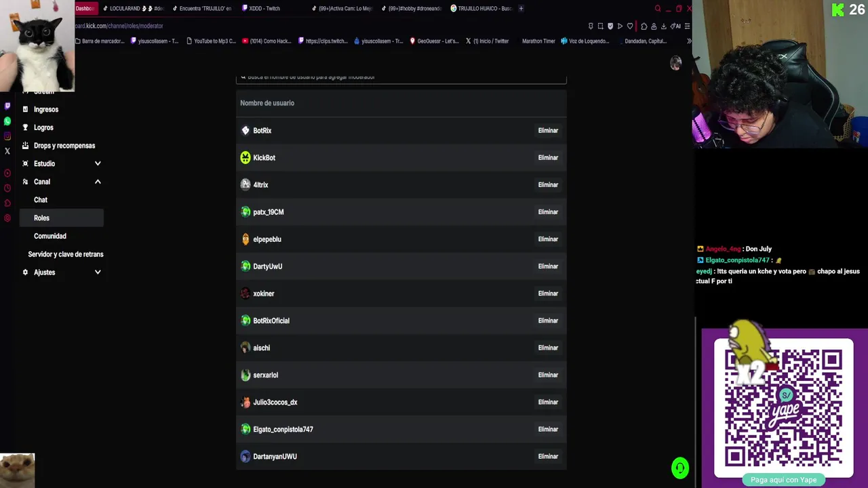This screenshot has width=868, height=488.
Task: Click the X (Twitter) sidebar icon
Action: point(7,151)
